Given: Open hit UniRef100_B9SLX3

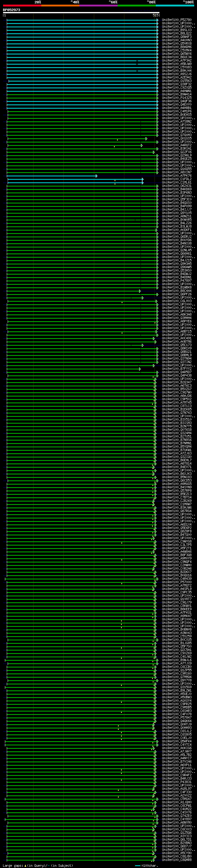Looking at the screenshot, I should pyautogui.click(x=177, y=30).
